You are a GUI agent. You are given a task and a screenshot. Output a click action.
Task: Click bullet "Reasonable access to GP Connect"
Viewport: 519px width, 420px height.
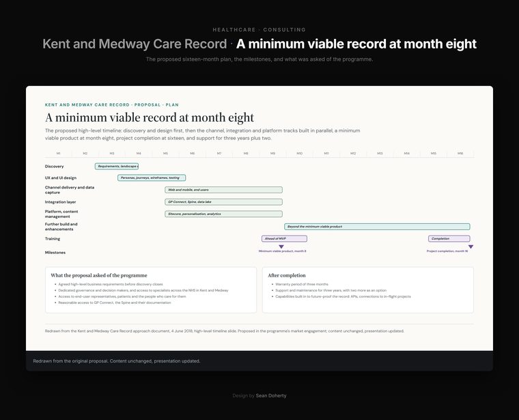coord(115,303)
